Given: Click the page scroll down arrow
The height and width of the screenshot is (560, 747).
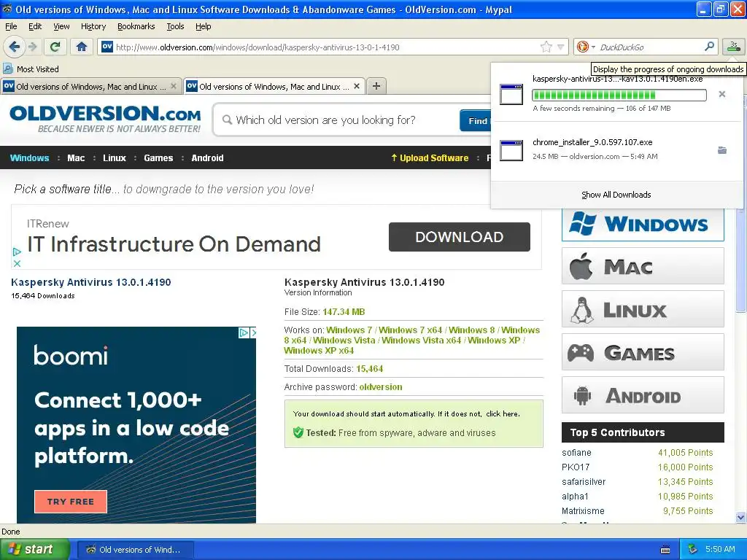Looking at the screenshot, I should (x=740, y=517).
